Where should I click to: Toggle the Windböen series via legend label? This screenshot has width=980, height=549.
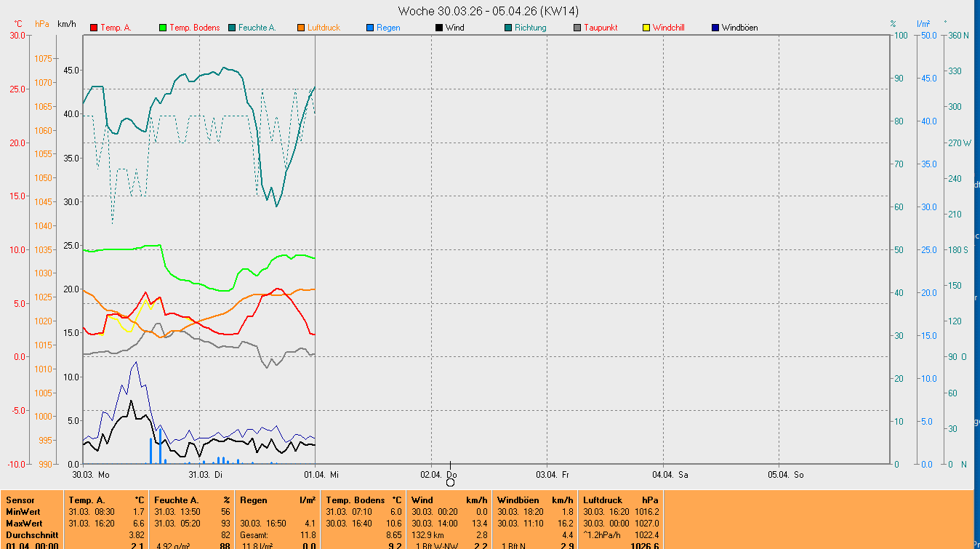point(739,28)
